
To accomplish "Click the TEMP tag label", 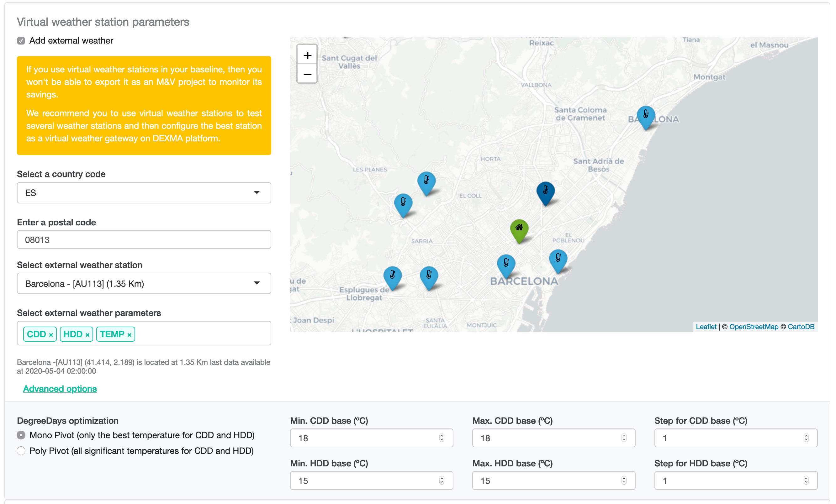I will pos(112,334).
